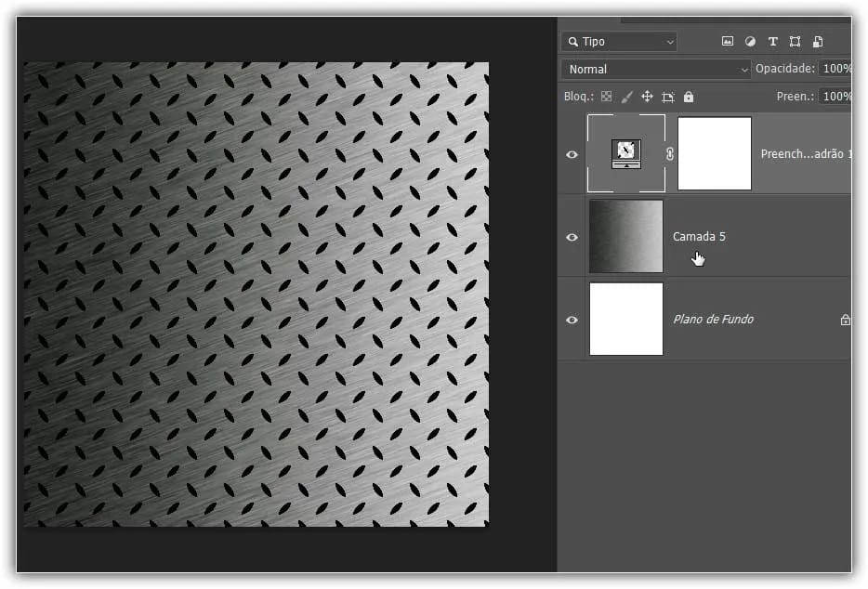
Task: Select the Camada 5 layer name
Action: tap(699, 237)
